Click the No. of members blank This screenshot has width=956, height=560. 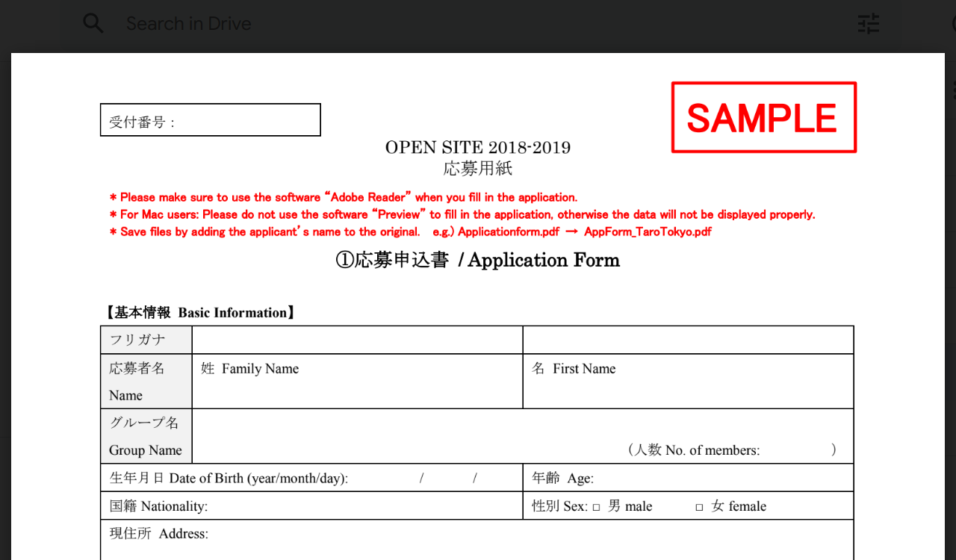[795, 450]
